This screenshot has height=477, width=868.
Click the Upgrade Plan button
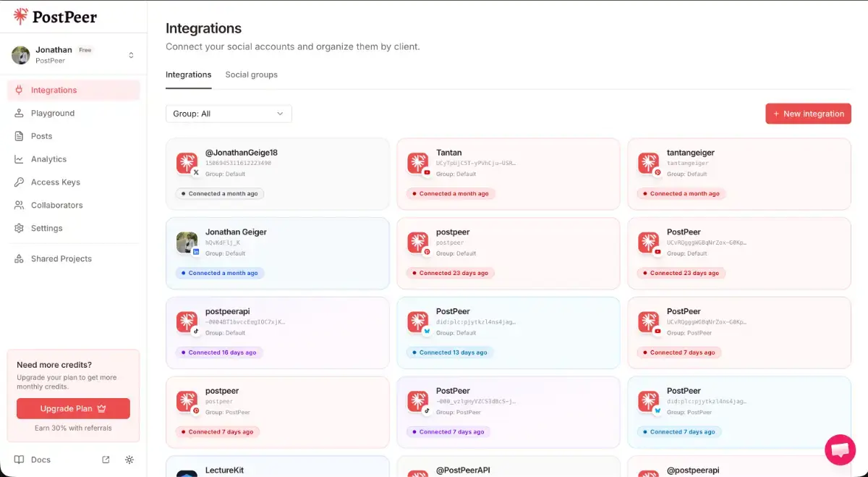click(73, 408)
